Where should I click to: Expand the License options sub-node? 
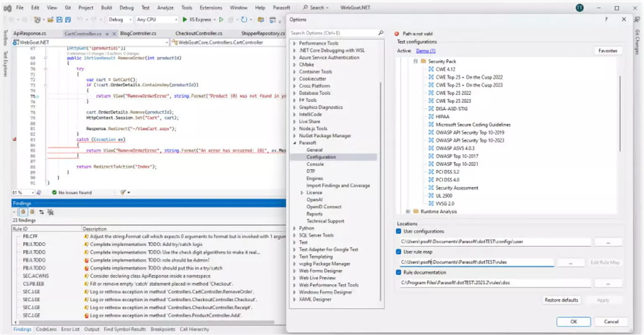(302, 193)
